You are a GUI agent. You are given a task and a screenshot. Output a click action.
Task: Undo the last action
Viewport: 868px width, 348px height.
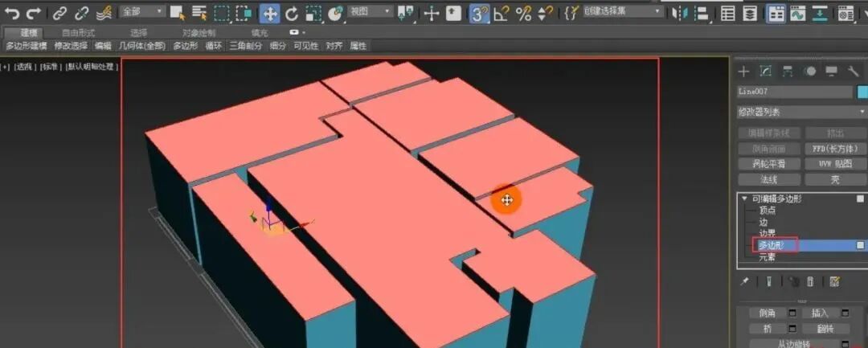coord(11,13)
